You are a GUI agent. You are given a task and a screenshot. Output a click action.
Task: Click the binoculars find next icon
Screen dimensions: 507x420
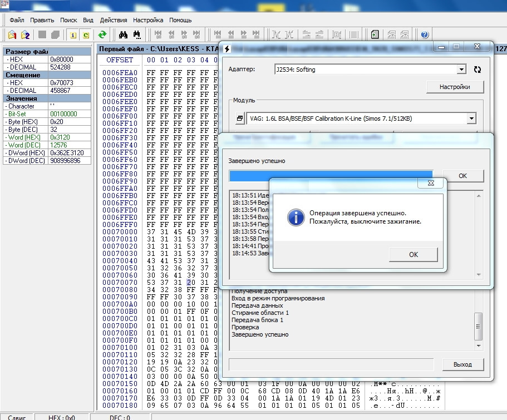[x=137, y=34]
